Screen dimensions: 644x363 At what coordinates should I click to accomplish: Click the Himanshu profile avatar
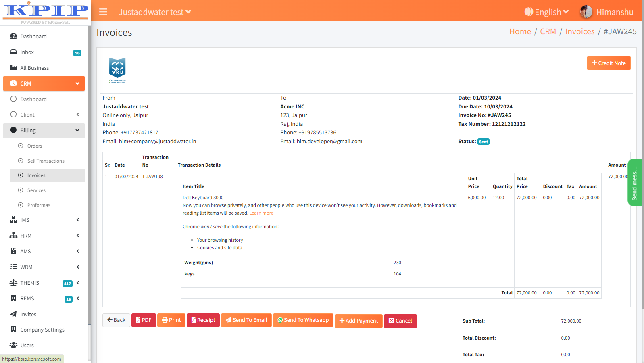(586, 12)
